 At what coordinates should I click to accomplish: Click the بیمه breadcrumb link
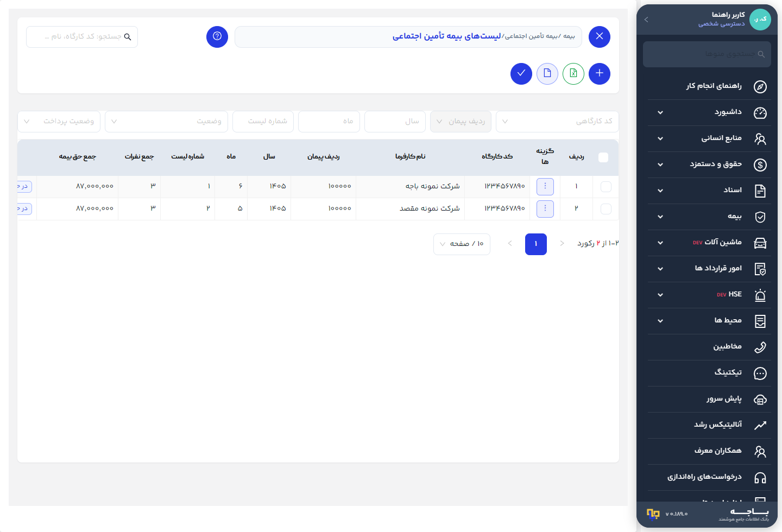pyautogui.click(x=569, y=36)
